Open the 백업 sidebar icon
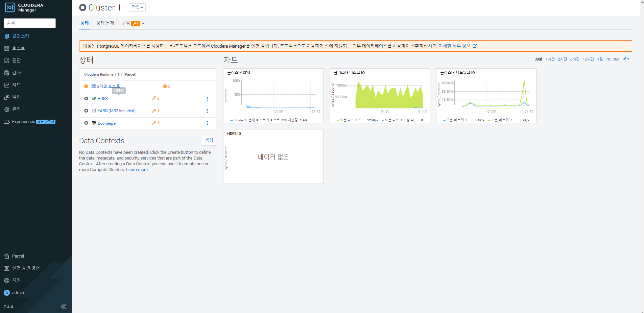This screenshot has height=313, width=644. click(x=7, y=97)
